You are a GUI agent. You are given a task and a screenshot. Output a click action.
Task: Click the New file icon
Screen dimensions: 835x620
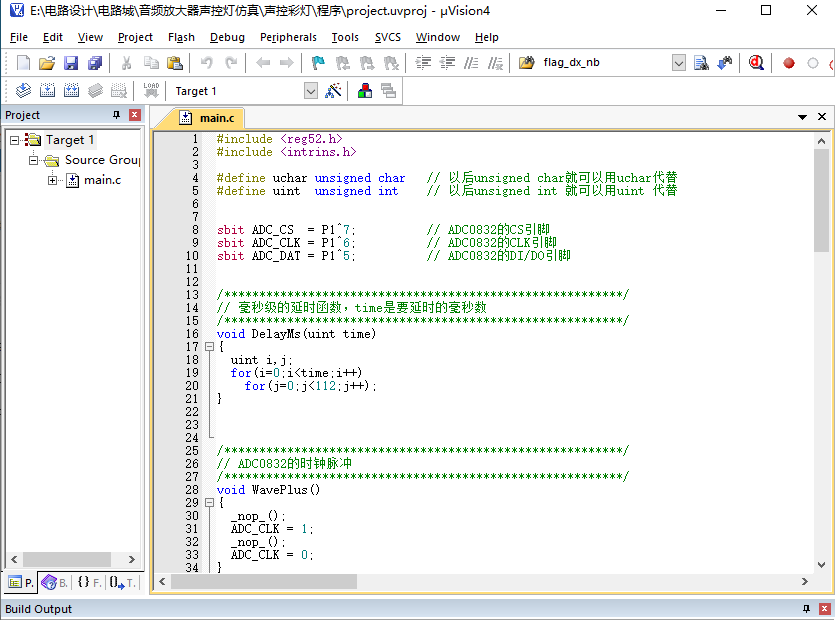click(23, 63)
